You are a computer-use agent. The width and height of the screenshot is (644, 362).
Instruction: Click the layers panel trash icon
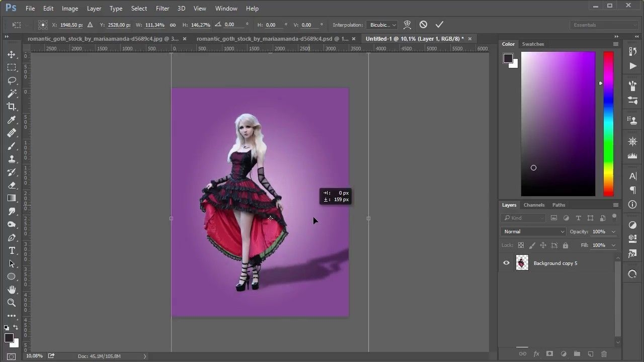click(x=604, y=354)
